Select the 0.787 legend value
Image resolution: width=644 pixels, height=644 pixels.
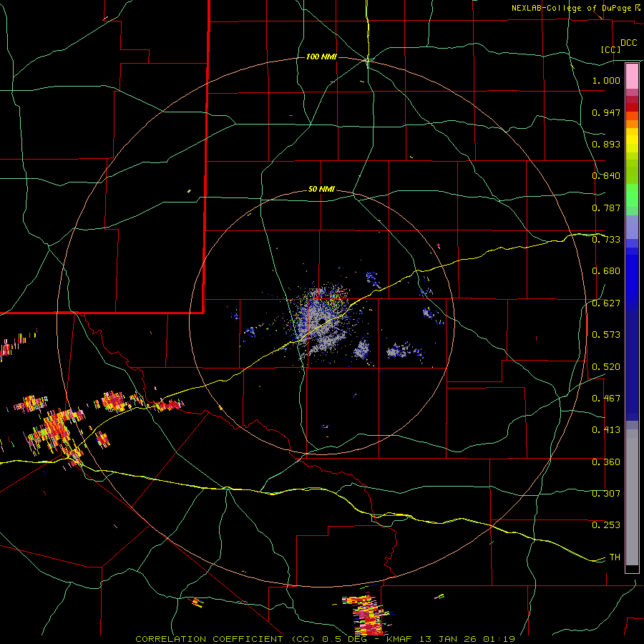[606, 208]
